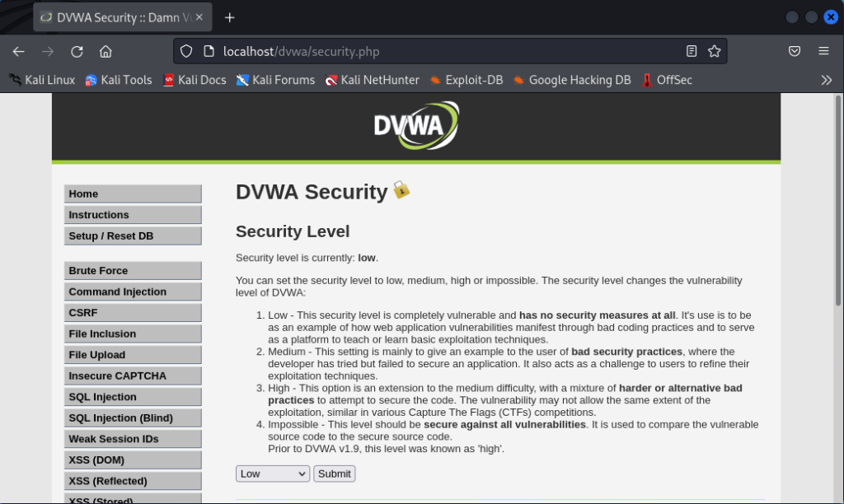This screenshot has height=504, width=844.
Task: Toggle reader view icon
Action: [692, 51]
